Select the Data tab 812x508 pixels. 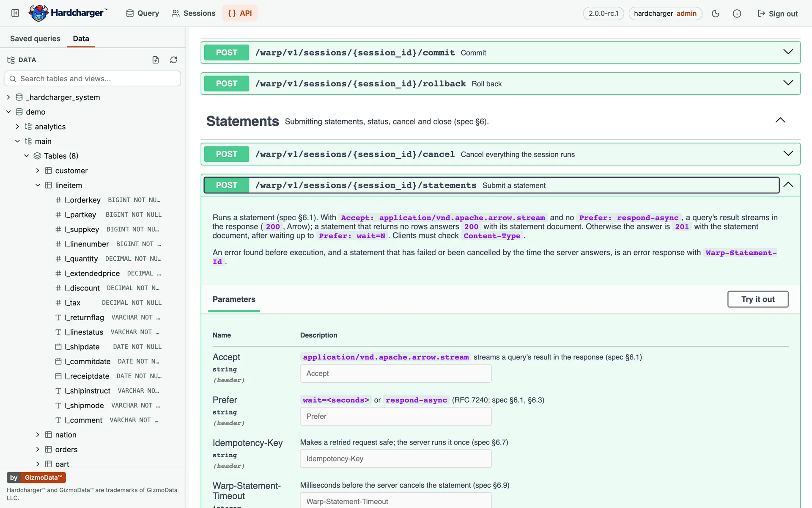coord(81,39)
